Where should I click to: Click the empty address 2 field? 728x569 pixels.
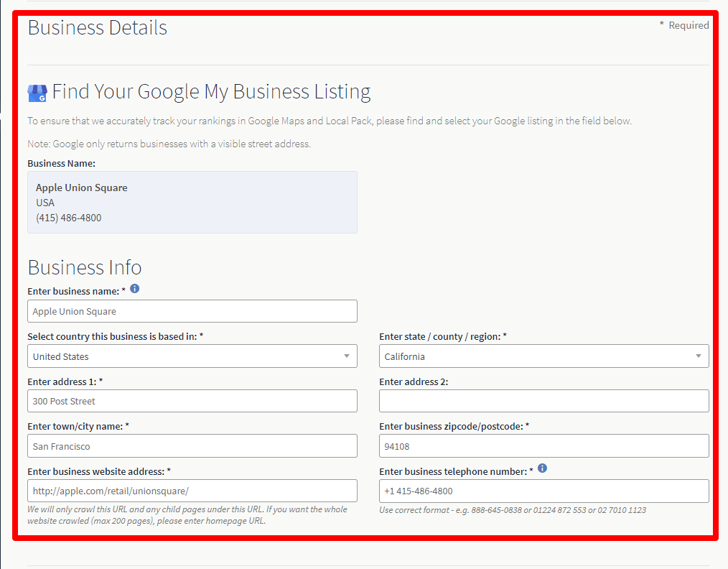[543, 401]
